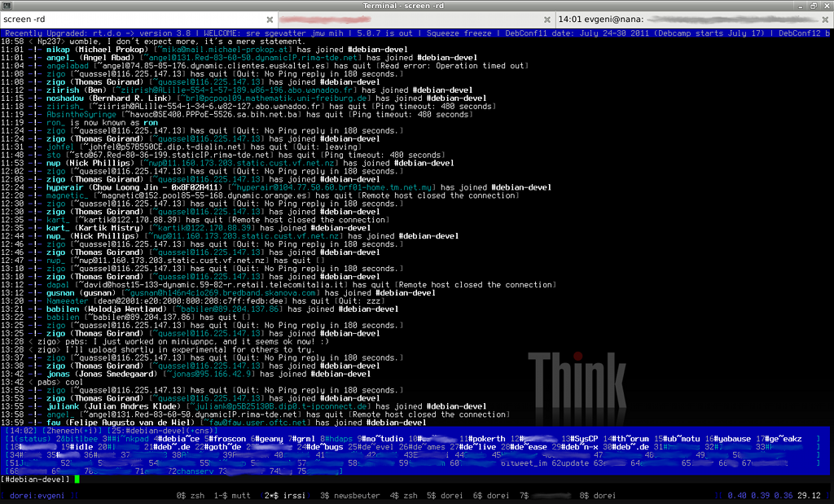
Task: Click nick 'hyperair' in the 12:24 join line
Action: [65, 187]
